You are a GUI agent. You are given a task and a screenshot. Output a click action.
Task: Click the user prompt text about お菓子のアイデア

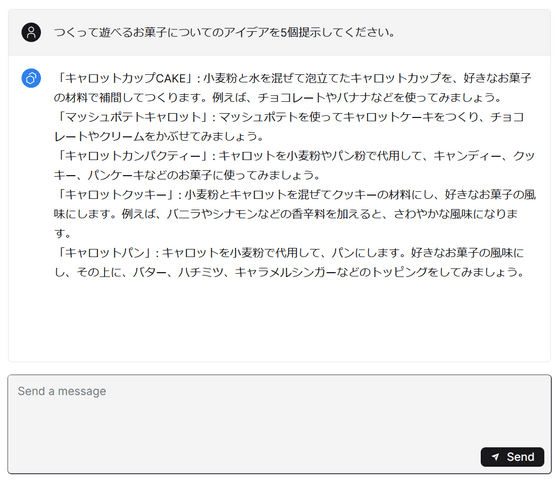click(225, 32)
